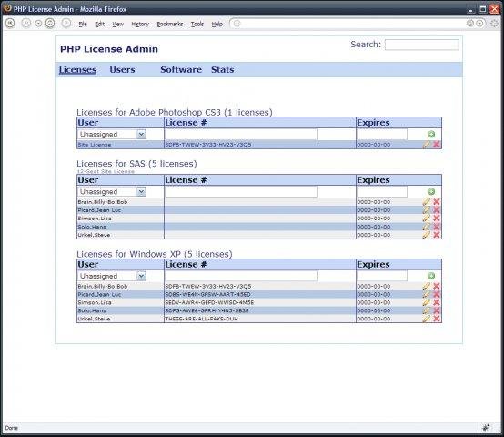
Task: Click the License # input for Windows XP
Action: (x=241, y=276)
